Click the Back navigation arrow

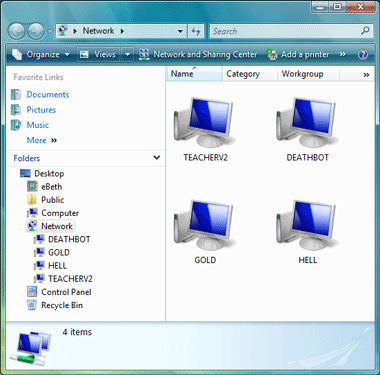[x=16, y=31]
